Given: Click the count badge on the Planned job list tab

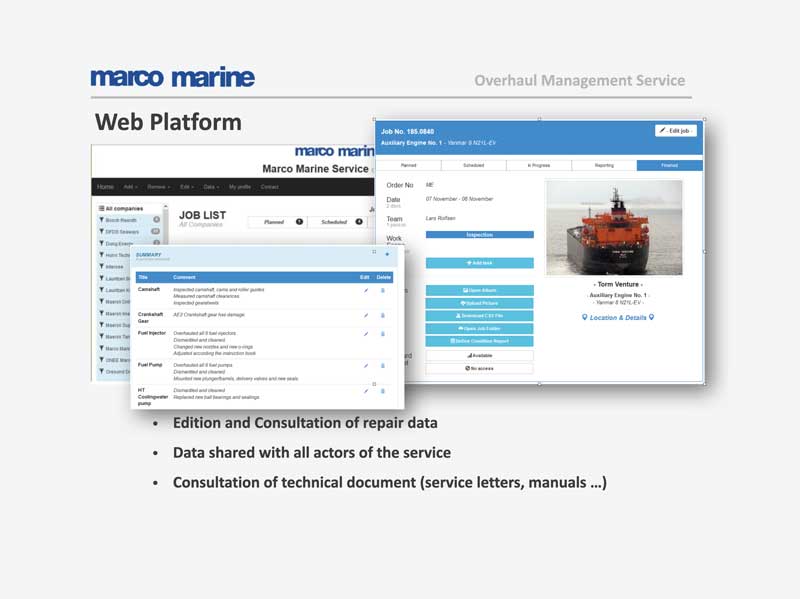Looking at the screenshot, I should coord(299,221).
